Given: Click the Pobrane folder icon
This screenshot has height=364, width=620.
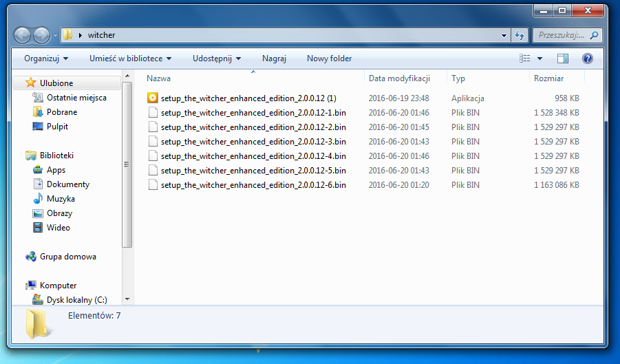Looking at the screenshot, I should (38, 112).
